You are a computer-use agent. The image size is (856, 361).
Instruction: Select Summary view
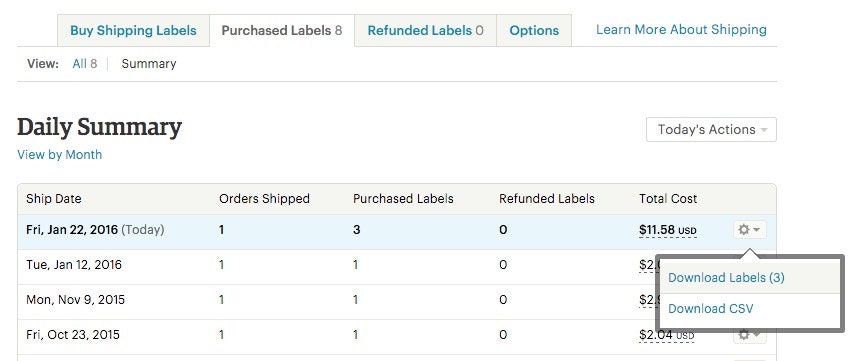[148, 64]
